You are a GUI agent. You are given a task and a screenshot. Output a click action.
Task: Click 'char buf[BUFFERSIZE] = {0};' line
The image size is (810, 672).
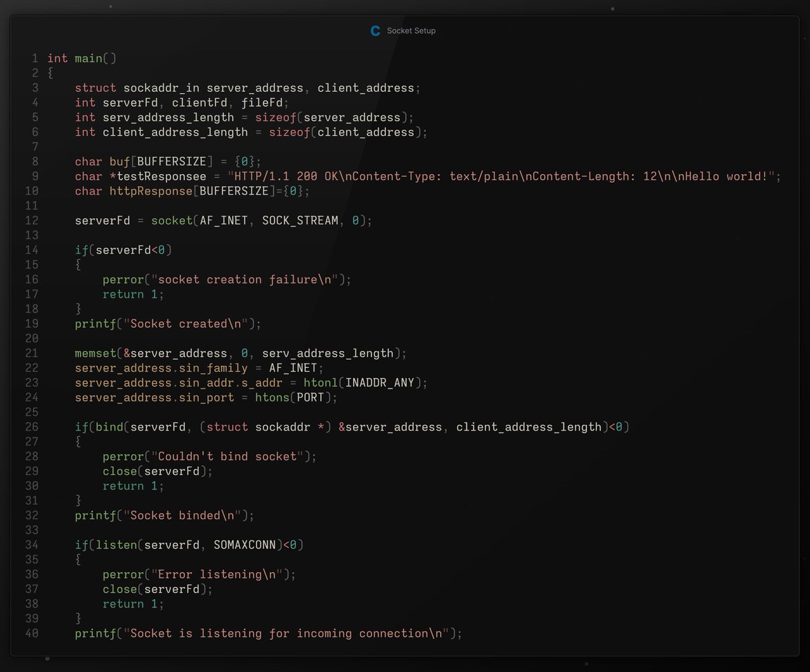pyautogui.click(x=168, y=162)
